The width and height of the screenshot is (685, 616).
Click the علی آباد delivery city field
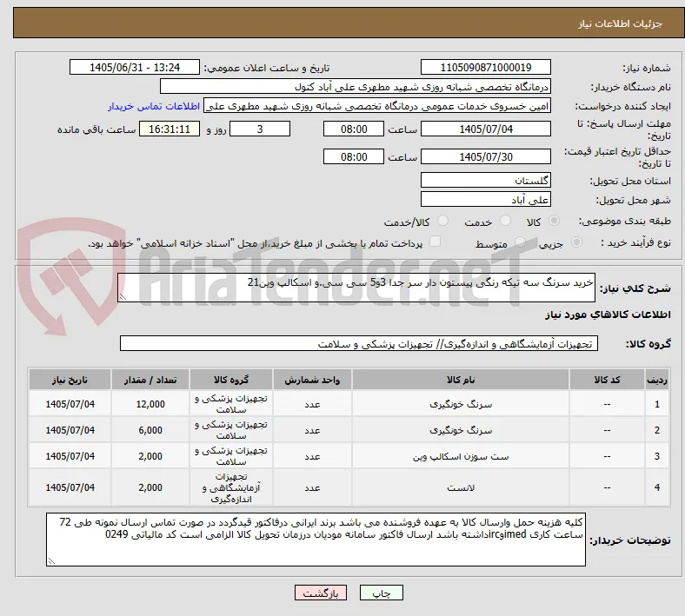(x=485, y=200)
